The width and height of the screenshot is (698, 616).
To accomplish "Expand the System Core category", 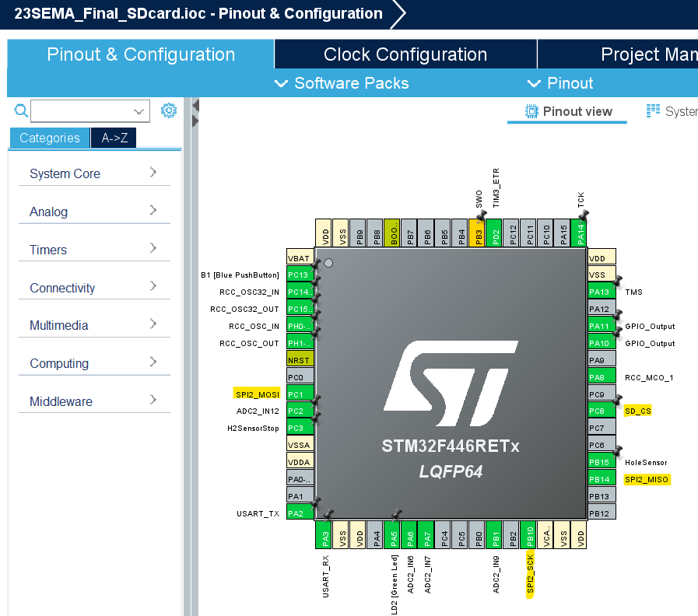I will coord(94,173).
